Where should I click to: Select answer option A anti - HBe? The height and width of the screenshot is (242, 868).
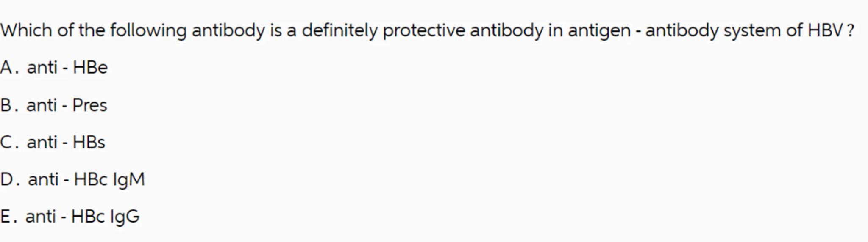point(67,68)
